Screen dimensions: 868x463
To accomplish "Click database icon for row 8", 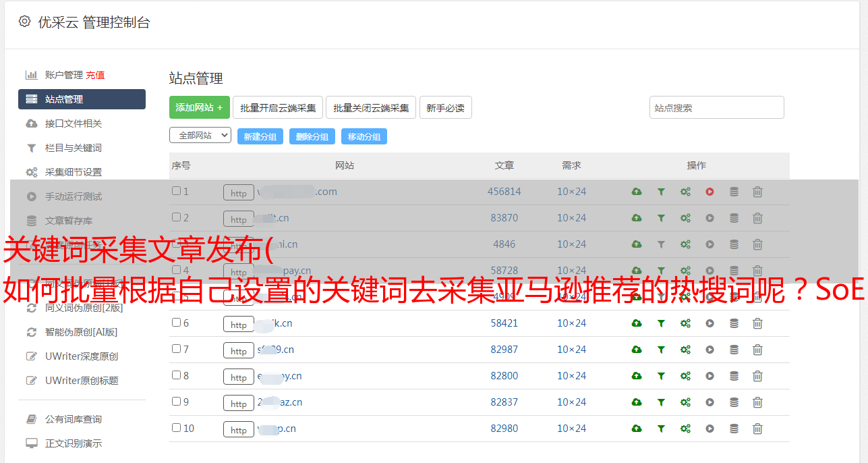I will click(x=734, y=376).
